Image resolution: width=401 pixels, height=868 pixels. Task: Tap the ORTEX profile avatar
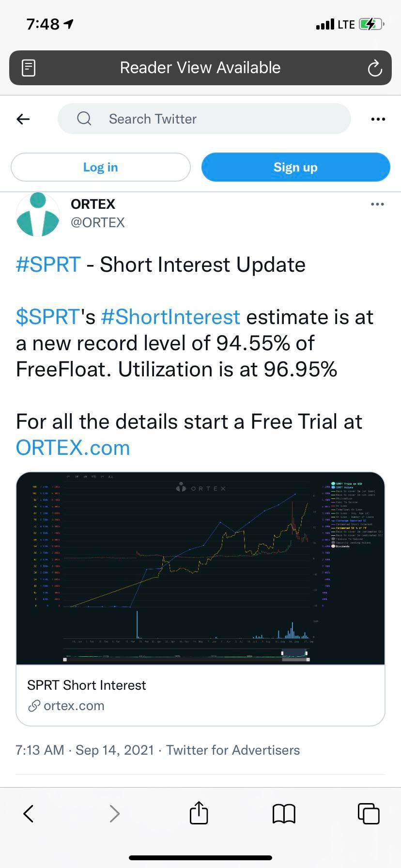tap(38, 214)
